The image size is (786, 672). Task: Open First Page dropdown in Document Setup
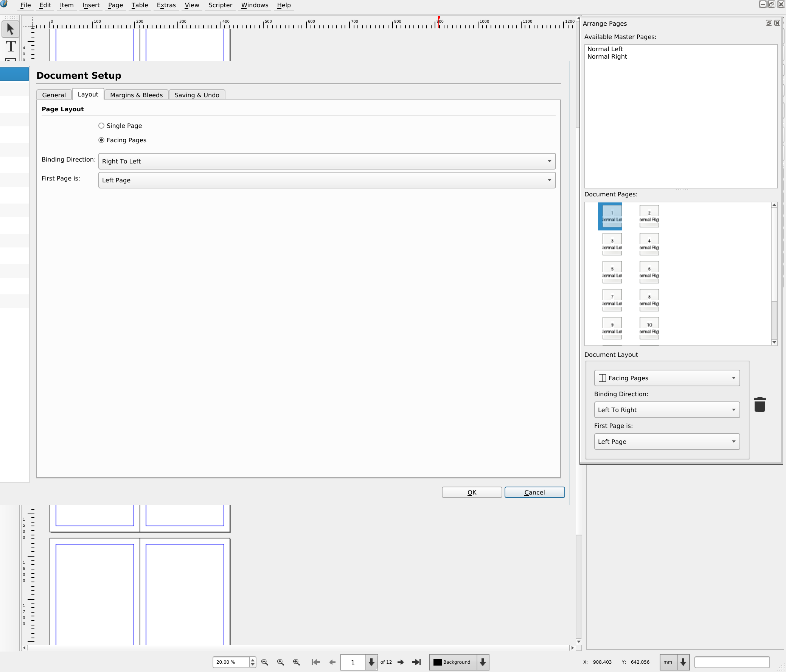click(x=326, y=180)
